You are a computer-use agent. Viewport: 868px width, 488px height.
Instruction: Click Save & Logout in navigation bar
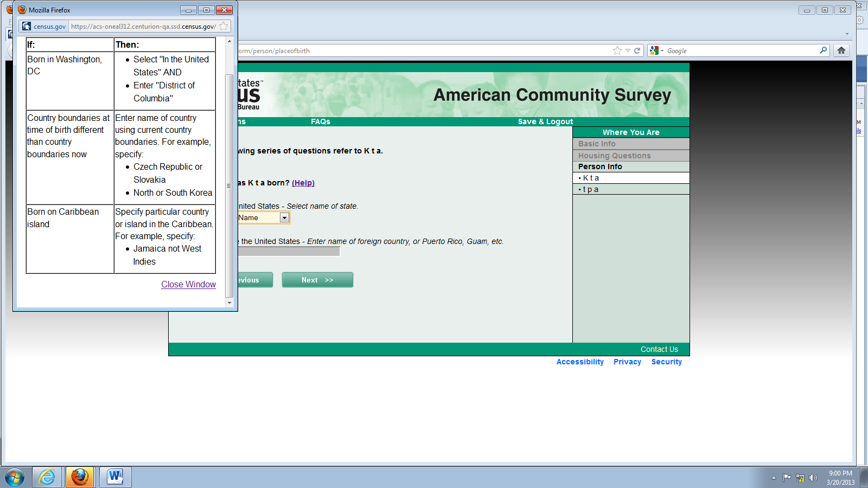545,121
